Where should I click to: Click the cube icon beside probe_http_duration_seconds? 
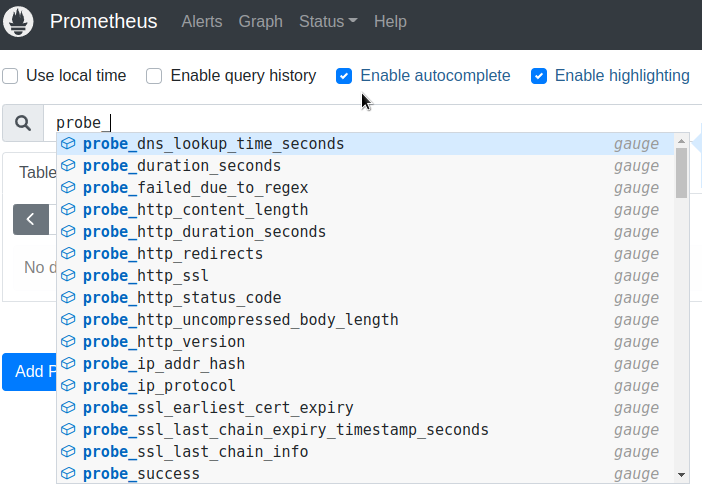[68, 231]
